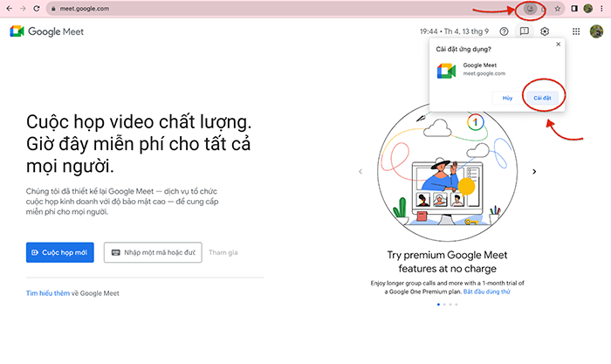Open the Meet feedback report icon
Screen dimensions: 611x364
click(x=525, y=31)
